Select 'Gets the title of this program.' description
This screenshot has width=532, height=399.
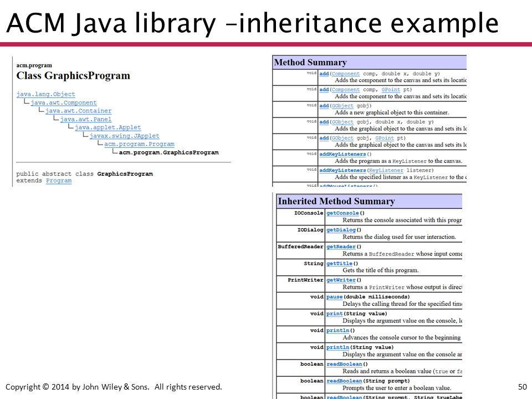pos(381,270)
